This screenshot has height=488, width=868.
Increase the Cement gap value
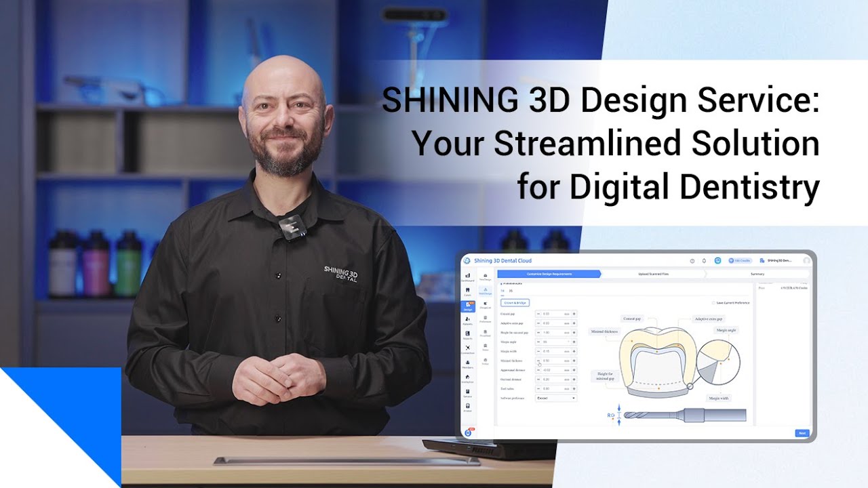[x=574, y=314]
